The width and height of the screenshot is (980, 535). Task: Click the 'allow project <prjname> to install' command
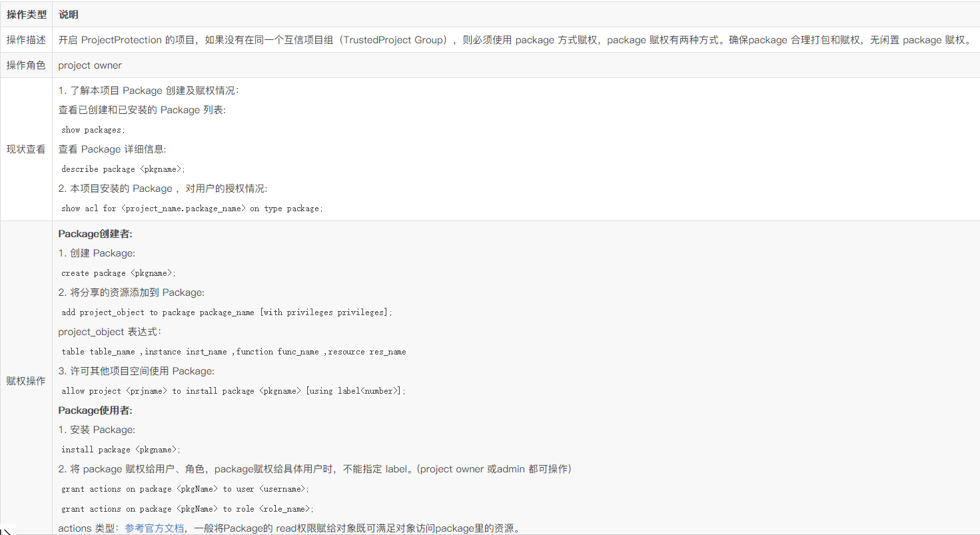point(233,391)
